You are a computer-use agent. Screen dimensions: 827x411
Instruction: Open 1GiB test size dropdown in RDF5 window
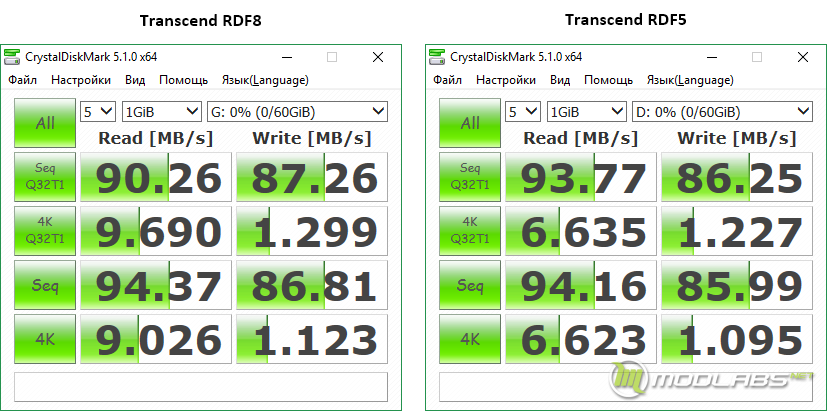587,111
